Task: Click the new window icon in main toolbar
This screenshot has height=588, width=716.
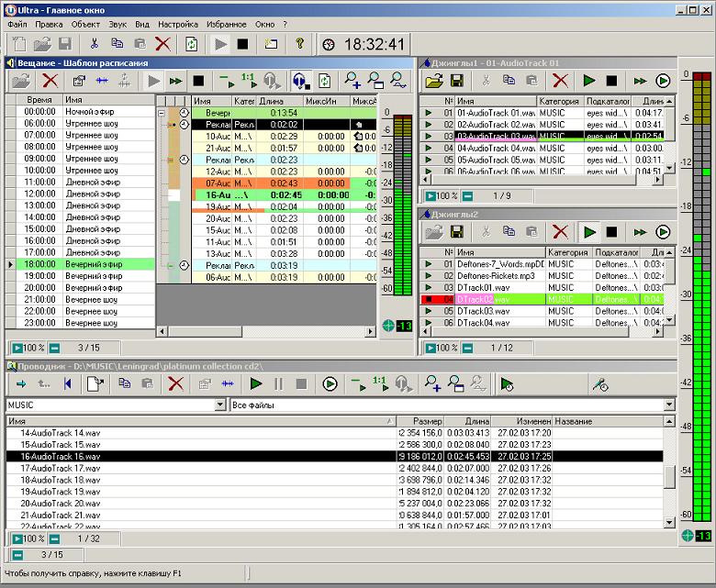Action: [271, 44]
